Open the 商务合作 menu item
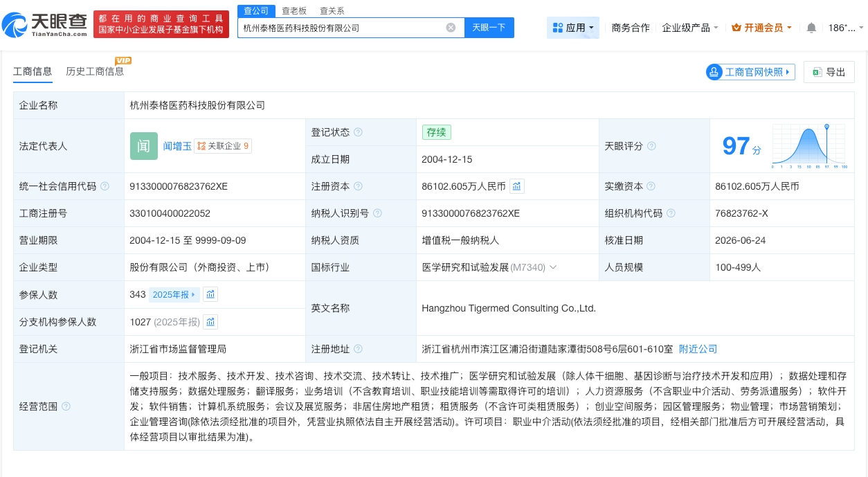The image size is (868, 477). tap(631, 28)
